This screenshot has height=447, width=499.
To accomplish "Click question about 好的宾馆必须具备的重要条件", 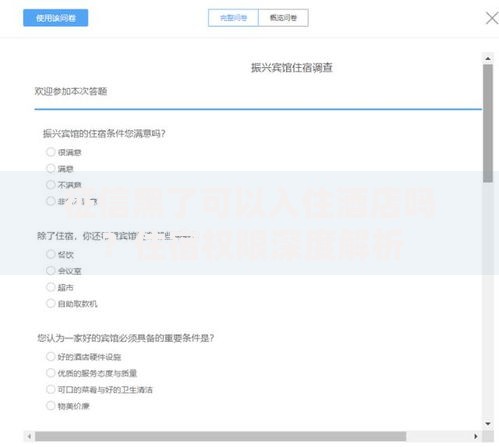I will click(125, 338).
